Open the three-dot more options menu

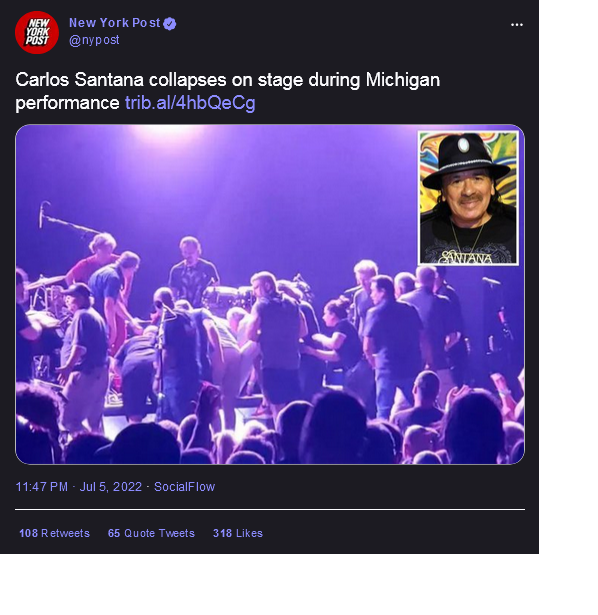tap(516, 25)
